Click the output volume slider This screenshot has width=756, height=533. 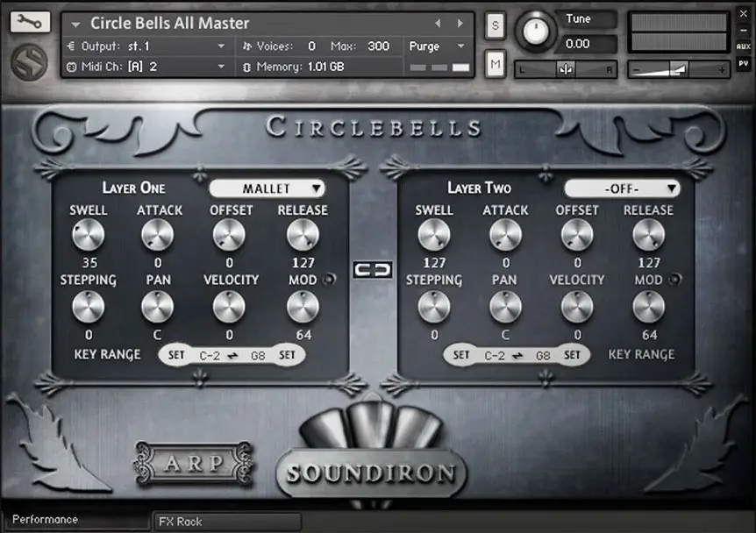(678, 70)
